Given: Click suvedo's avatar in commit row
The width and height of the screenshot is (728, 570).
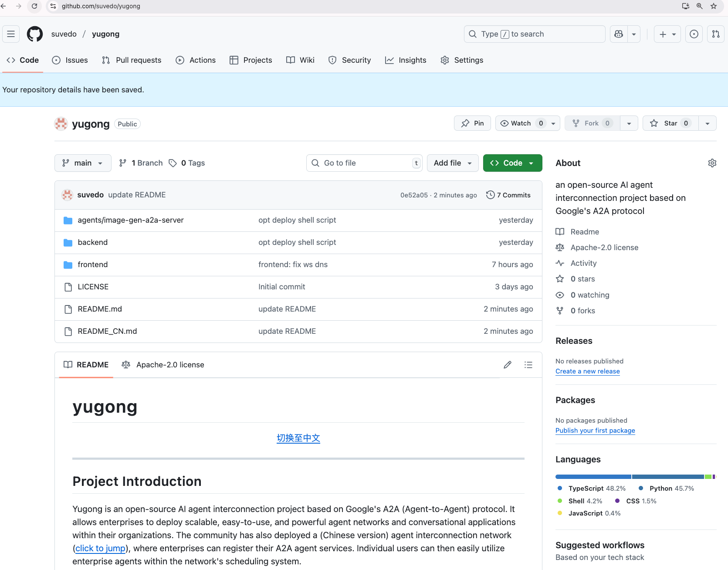Looking at the screenshot, I should pos(67,195).
